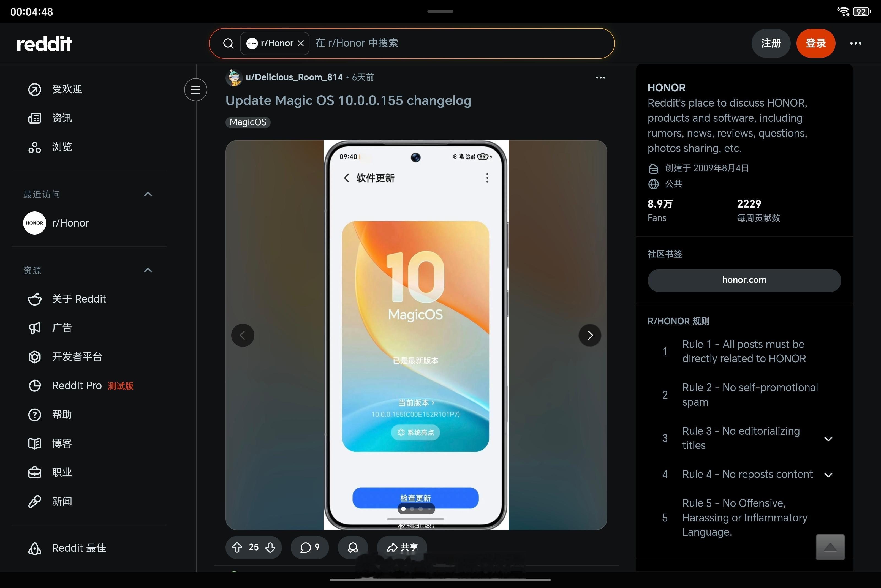Open 关于 Reddit page

[x=89, y=299]
